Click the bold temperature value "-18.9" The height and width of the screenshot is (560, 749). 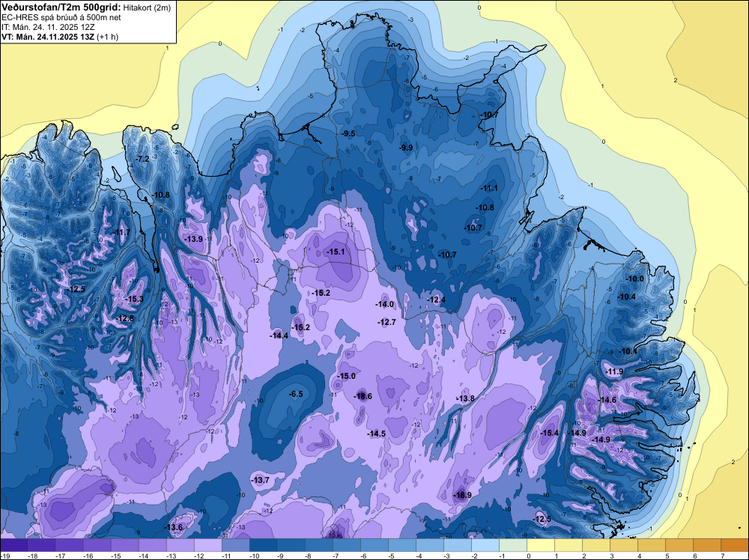point(462,495)
